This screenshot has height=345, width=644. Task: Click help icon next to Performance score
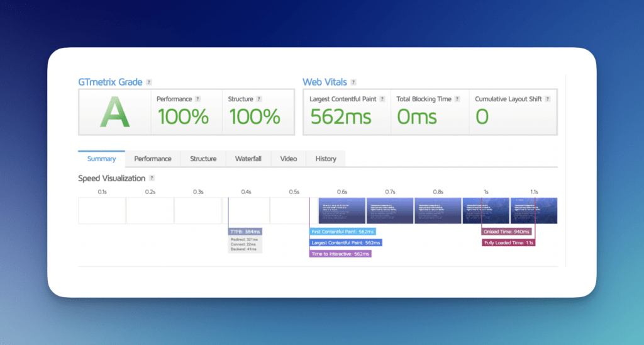(197, 99)
